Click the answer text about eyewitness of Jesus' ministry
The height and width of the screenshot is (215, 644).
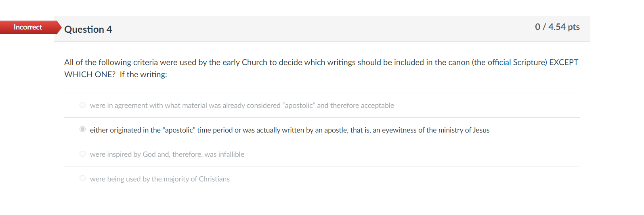(x=289, y=130)
